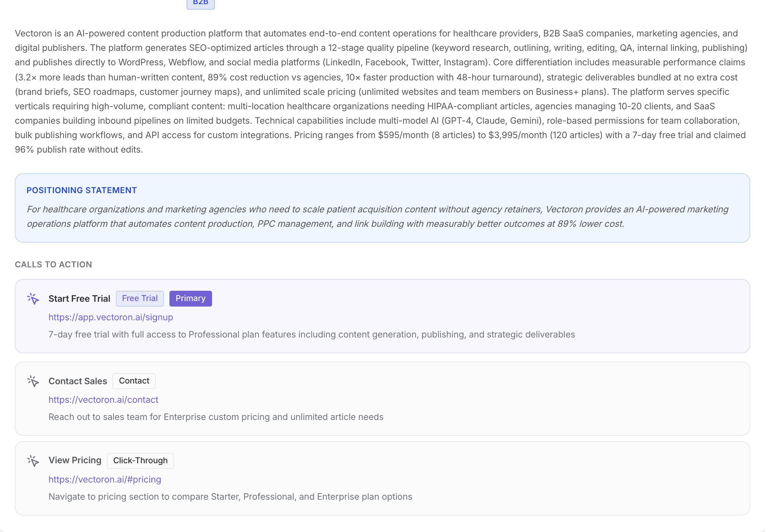Click the Start Free Trial title
Screen dimensions: 765x532
pos(79,299)
